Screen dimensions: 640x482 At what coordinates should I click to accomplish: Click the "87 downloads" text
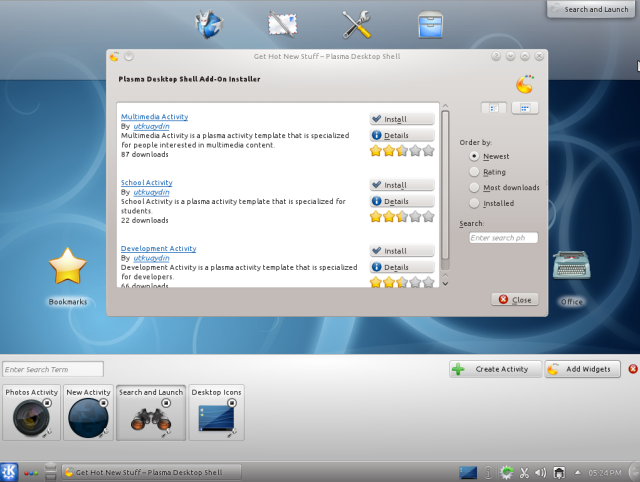point(144,155)
